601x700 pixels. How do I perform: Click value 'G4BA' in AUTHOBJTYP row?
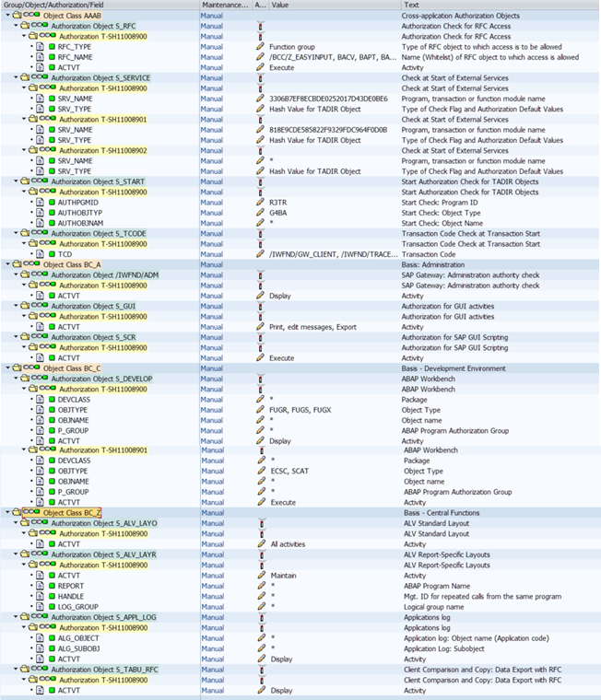pyautogui.click(x=278, y=213)
